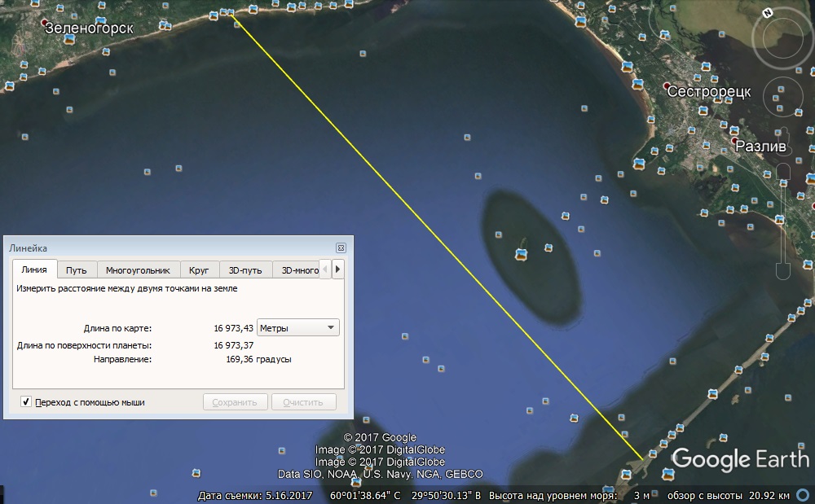Open the truncated 3D-много tab
This screenshot has height=504, width=815.
point(297,270)
